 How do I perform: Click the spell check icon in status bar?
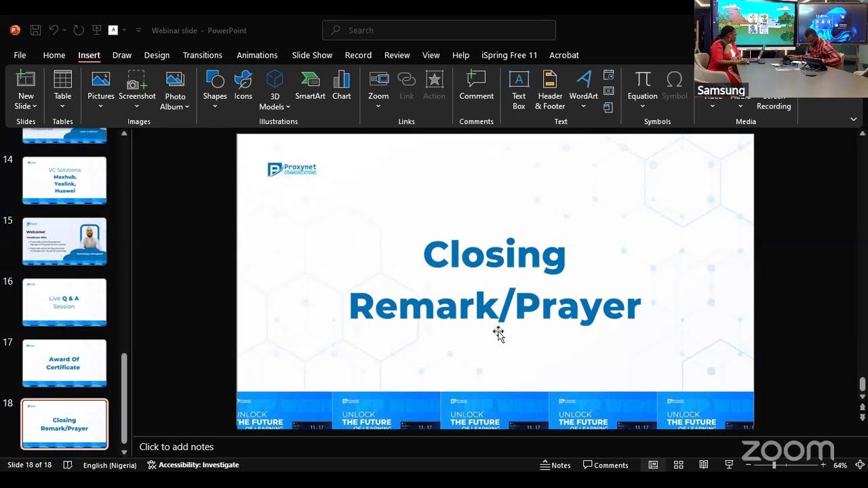pos(67,465)
